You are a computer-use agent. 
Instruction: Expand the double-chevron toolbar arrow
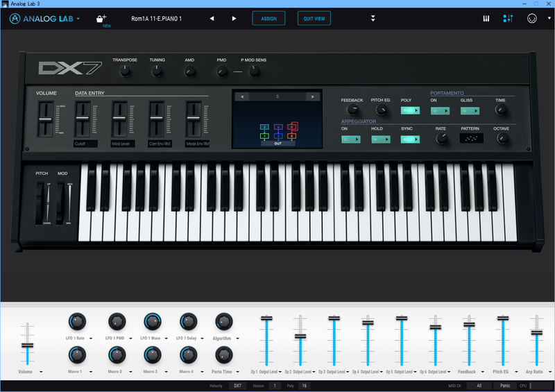(373, 19)
